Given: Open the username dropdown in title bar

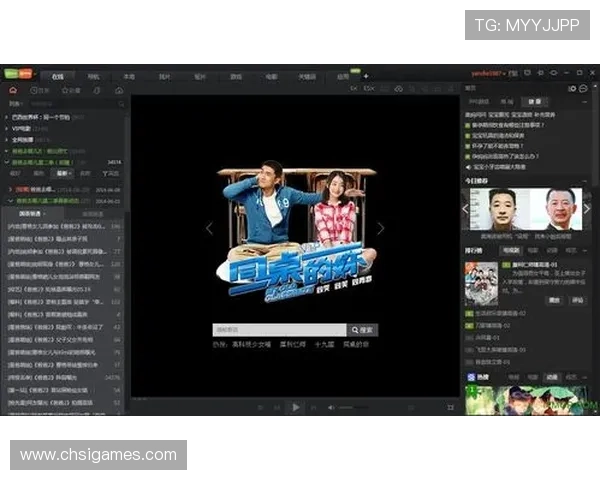Looking at the screenshot, I should coord(490,75).
